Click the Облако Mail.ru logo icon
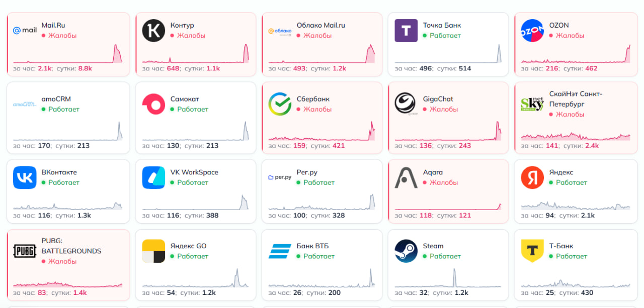The width and height of the screenshot is (644, 308). [280, 31]
